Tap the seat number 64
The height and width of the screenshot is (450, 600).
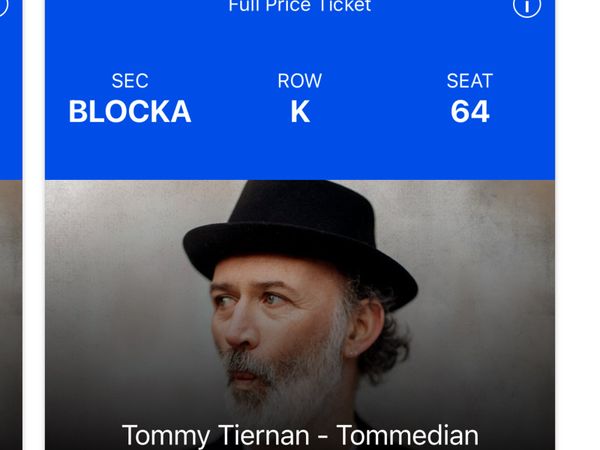coord(470,112)
